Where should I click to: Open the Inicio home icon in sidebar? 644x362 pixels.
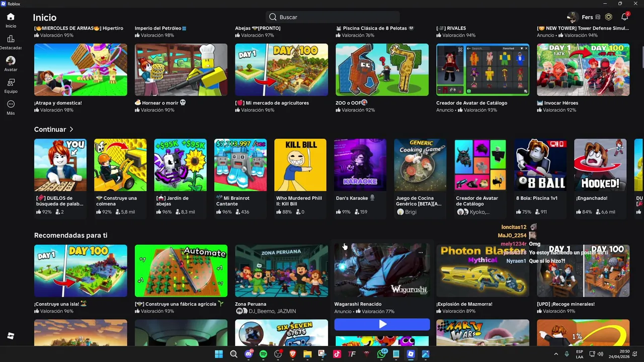[x=11, y=17]
